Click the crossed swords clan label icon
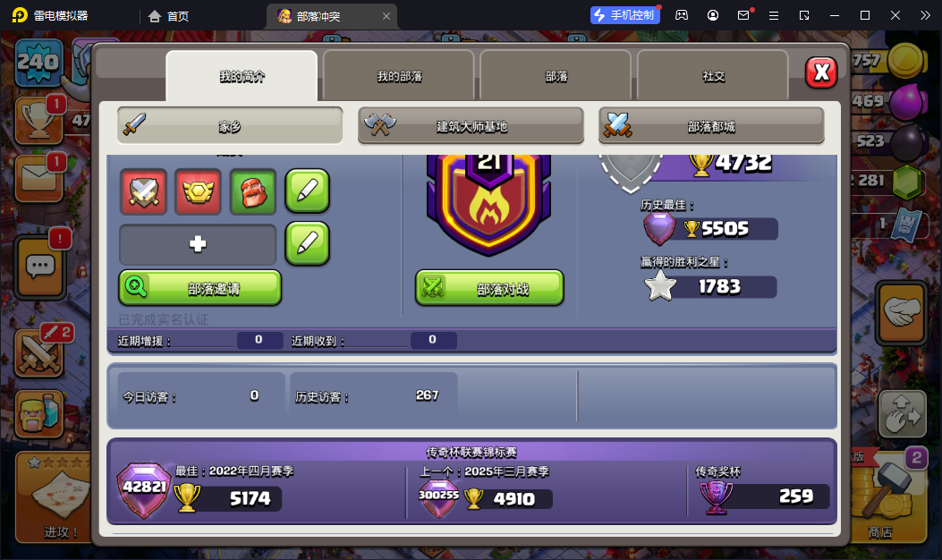The width and height of the screenshot is (942, 560). tap(144, 191)
